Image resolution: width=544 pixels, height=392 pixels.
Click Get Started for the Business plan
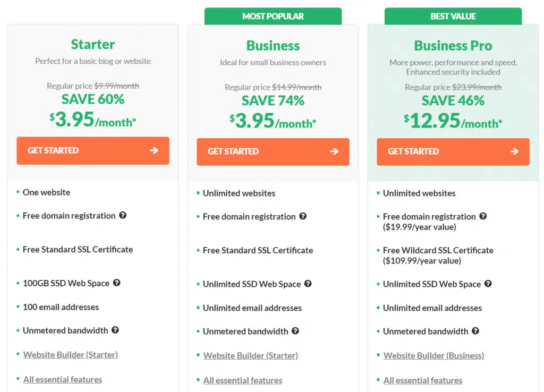273,151
